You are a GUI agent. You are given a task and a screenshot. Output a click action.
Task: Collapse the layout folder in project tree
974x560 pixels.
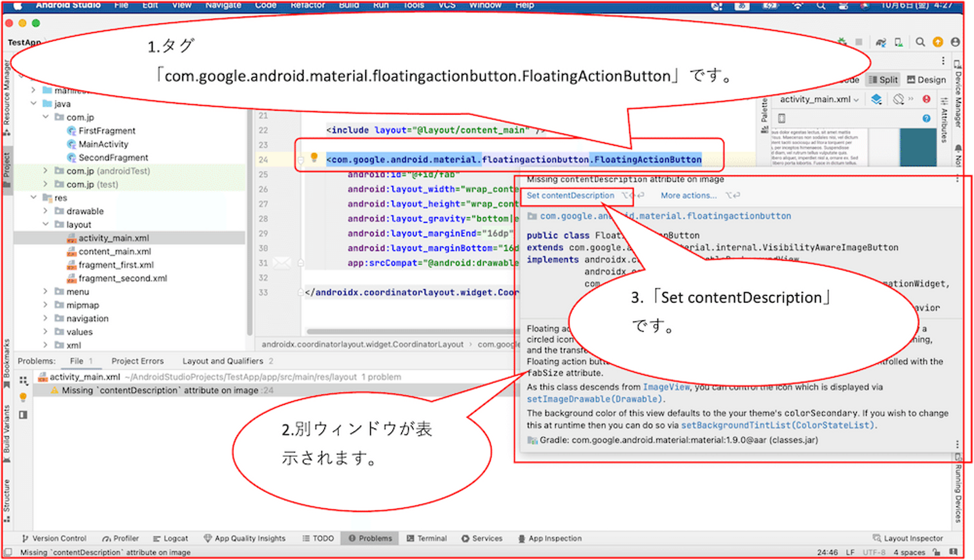[45, 225]
